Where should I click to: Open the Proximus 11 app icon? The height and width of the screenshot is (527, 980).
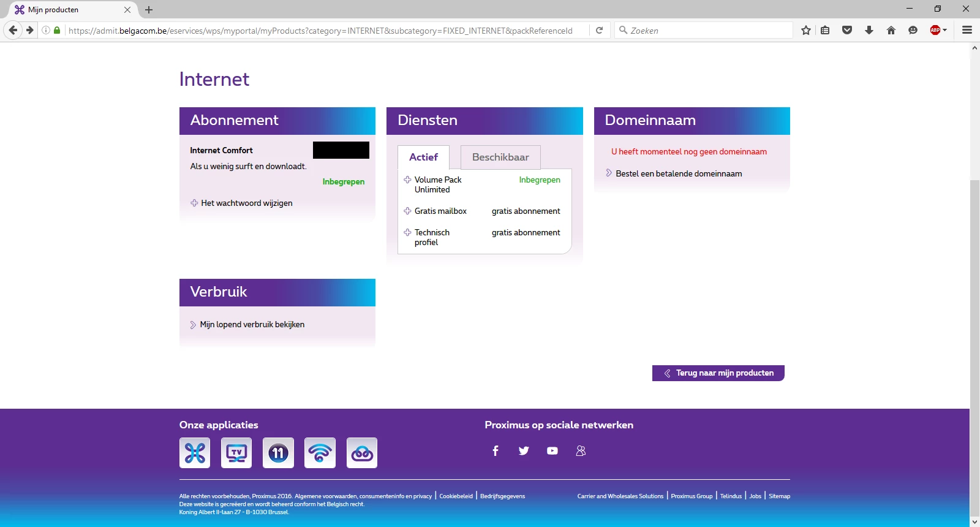click(278, 453)
